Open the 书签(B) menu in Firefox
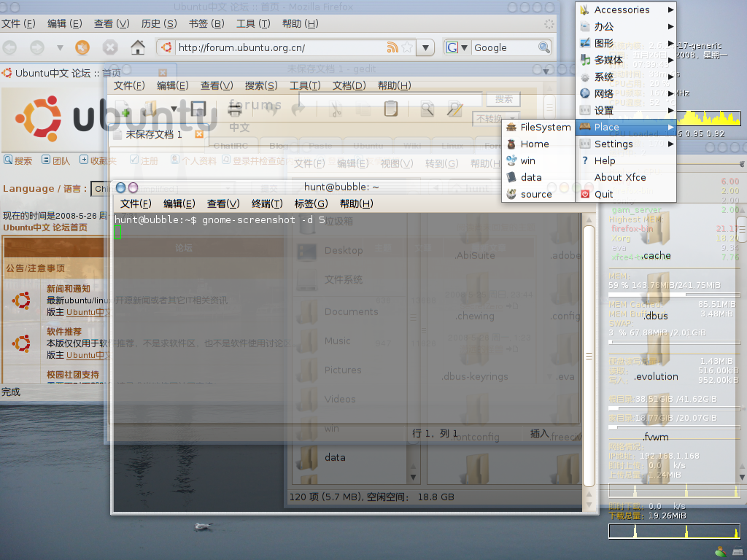This screenshot has width=747, height=560. click(x=206, y=23)
